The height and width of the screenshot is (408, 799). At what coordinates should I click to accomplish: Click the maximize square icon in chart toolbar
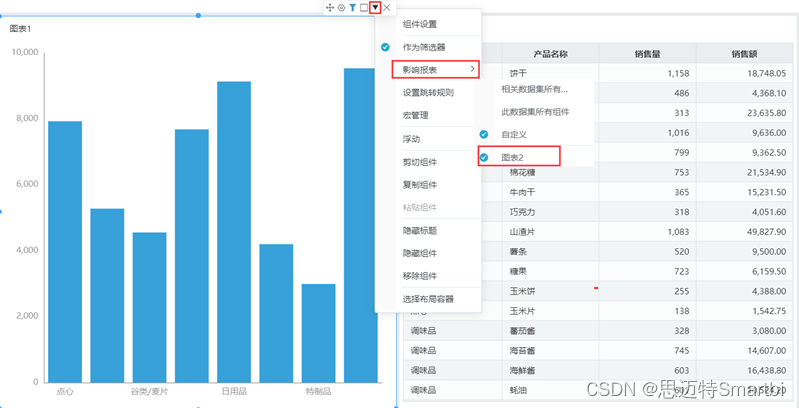click(x=364, y=8)
